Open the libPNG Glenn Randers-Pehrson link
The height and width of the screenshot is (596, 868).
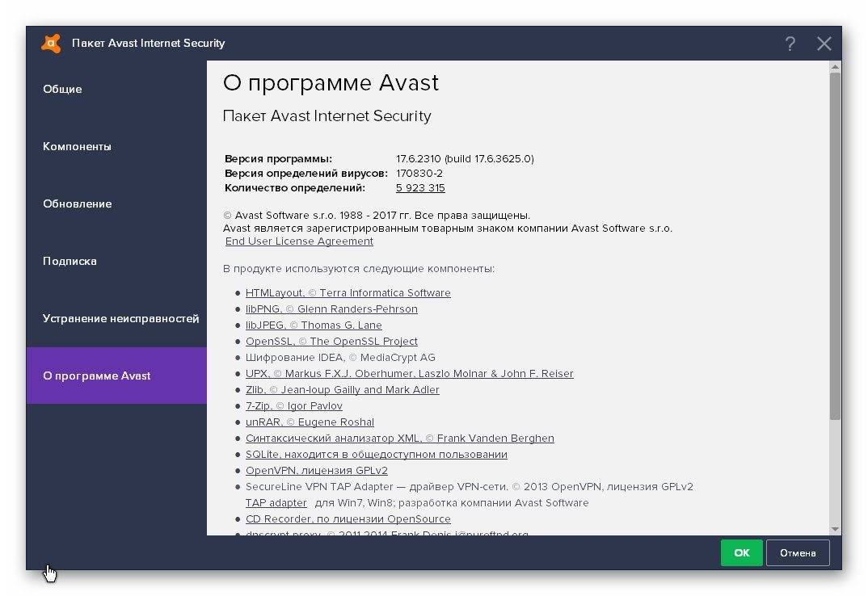(x=331, y=308)
